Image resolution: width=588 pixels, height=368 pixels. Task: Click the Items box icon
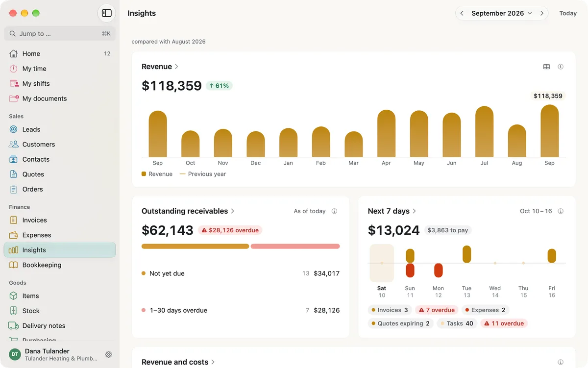[x=14, y=296]
